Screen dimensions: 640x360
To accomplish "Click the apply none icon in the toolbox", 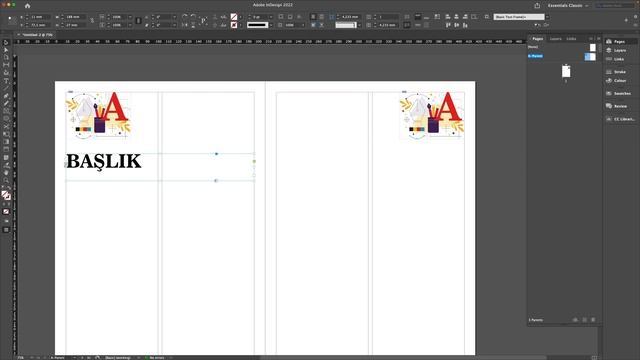I will click(6, 211).
